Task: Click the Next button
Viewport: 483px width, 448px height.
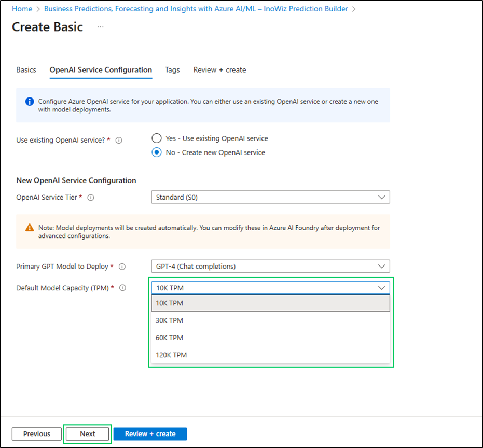Action: [88, 434]
